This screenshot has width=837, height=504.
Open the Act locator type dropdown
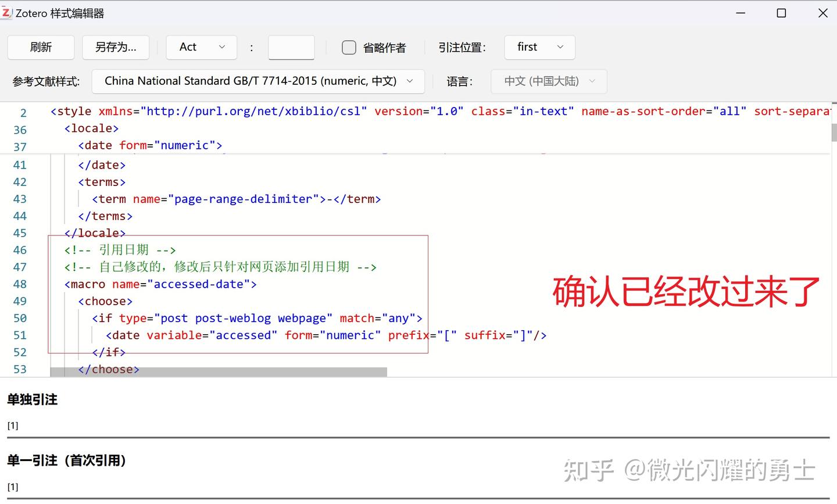click(x=202, y=47)
